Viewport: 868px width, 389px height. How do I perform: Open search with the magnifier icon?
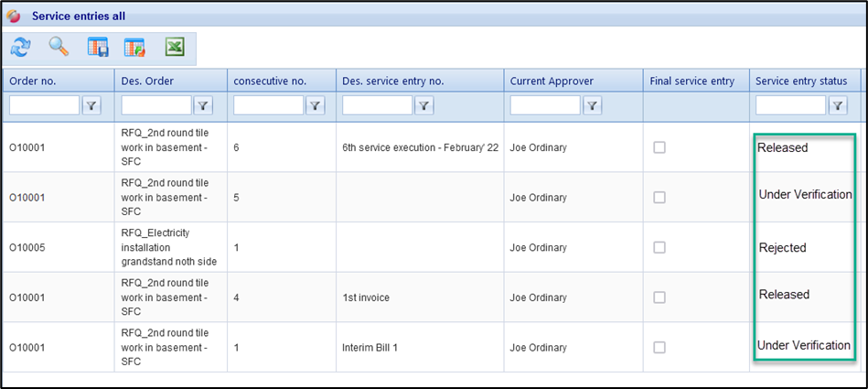[59, 47]
